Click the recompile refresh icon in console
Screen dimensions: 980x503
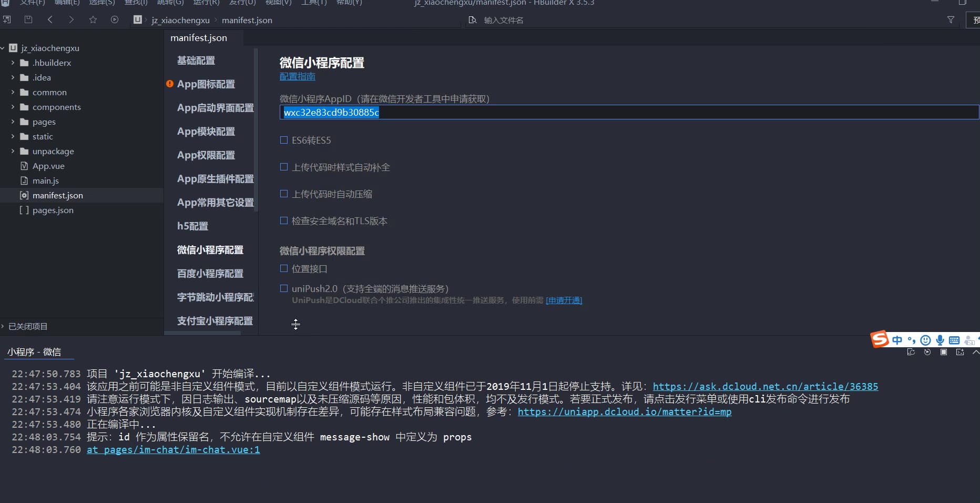(x=911, y=352)
